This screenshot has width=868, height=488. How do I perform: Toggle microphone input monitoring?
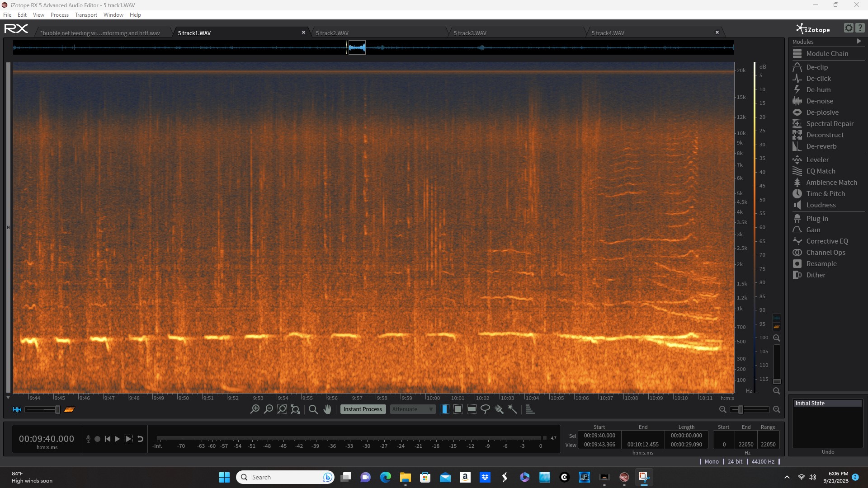(88, 439)
